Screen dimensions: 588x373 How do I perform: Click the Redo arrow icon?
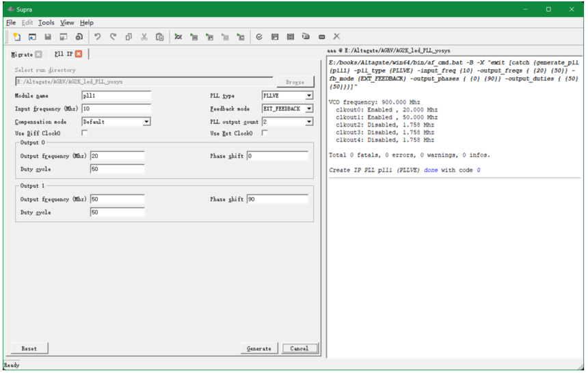(x=113, y=37)
